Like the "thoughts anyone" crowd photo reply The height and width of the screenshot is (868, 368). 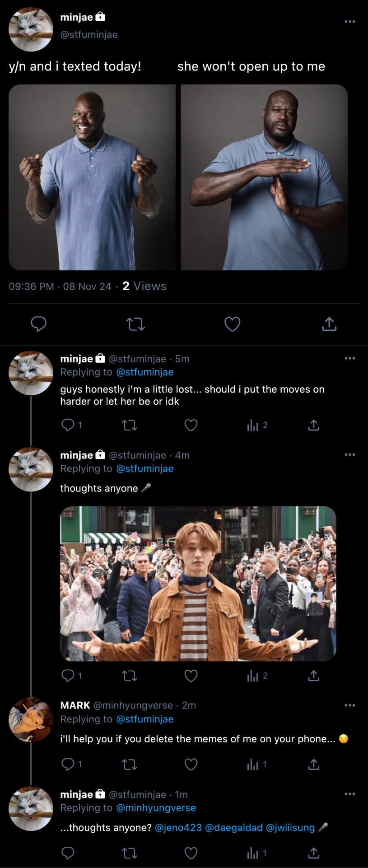(x=191, y=676)
